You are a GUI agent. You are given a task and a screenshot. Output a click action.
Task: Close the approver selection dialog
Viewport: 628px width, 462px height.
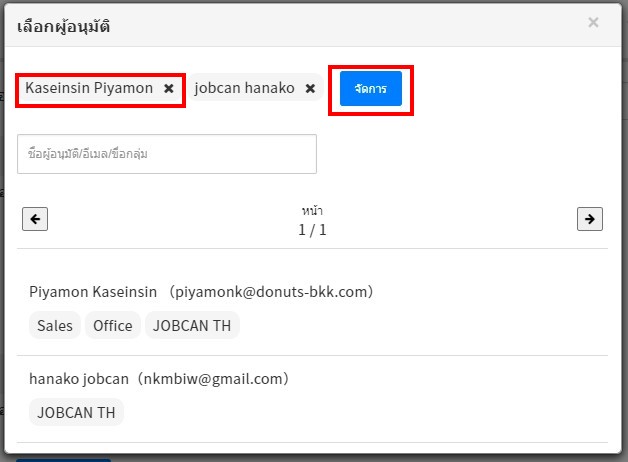pyautogui.click(x=593, y=23)
